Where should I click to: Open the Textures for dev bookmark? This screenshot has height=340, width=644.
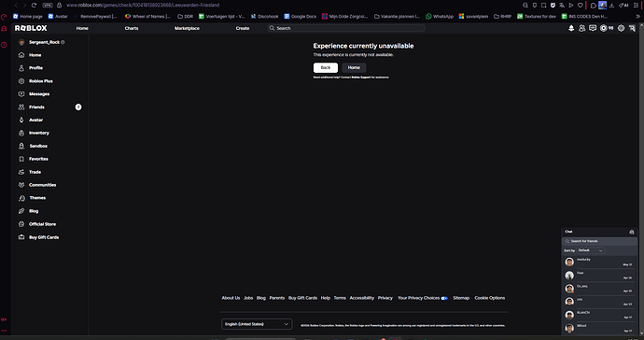(537, 17)
